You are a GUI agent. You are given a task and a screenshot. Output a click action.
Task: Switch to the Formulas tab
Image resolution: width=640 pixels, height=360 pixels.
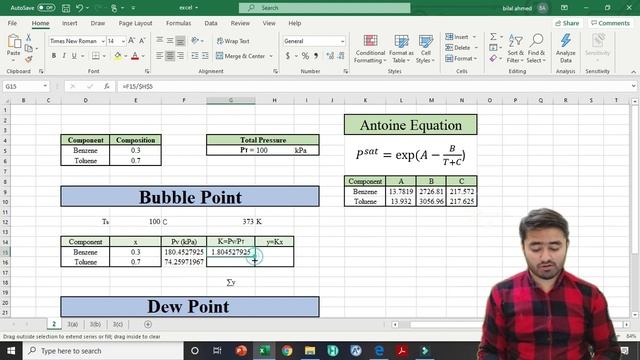[178, 23]
